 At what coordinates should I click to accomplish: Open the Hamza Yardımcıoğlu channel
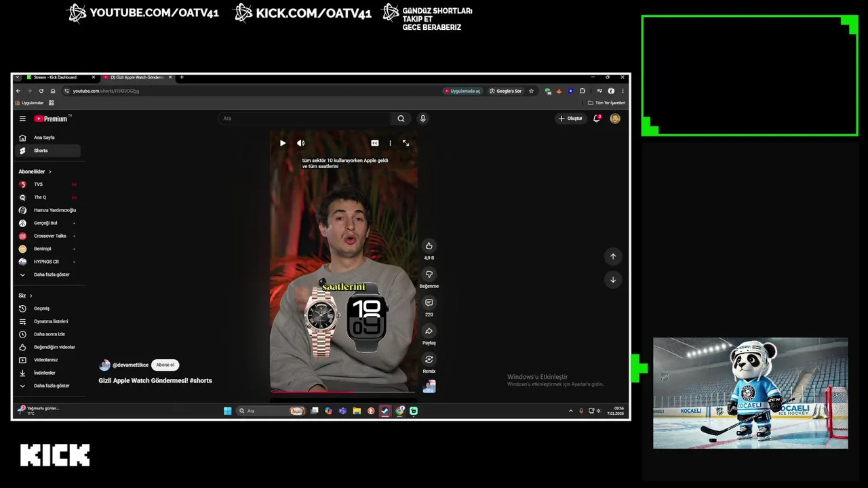47,210
